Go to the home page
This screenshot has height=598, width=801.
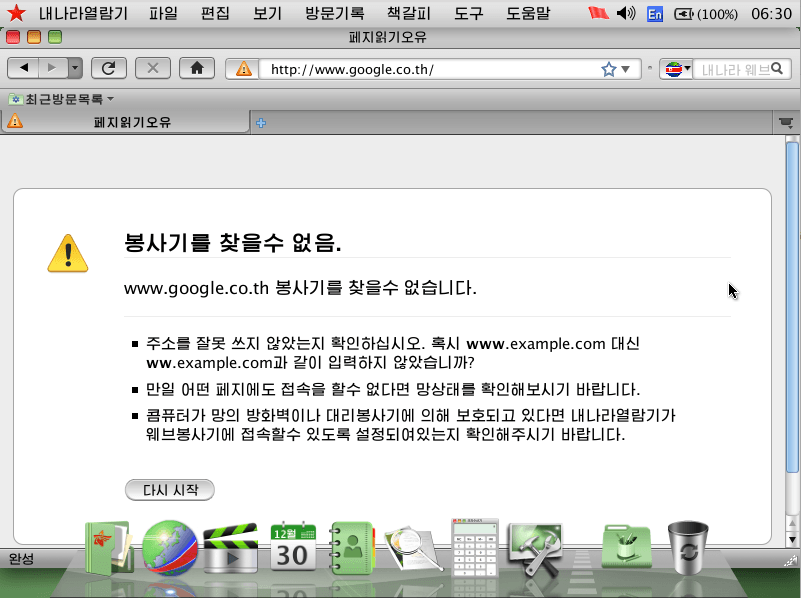point(197,68)
